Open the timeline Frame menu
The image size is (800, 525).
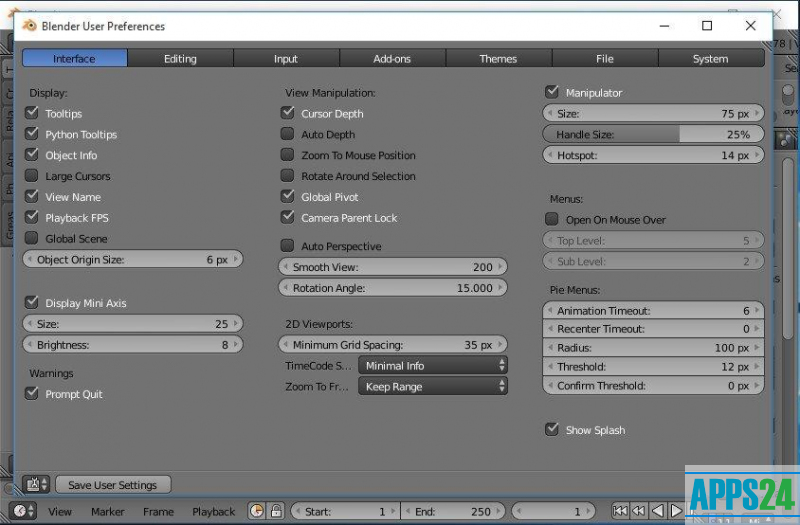pos(158,511)
